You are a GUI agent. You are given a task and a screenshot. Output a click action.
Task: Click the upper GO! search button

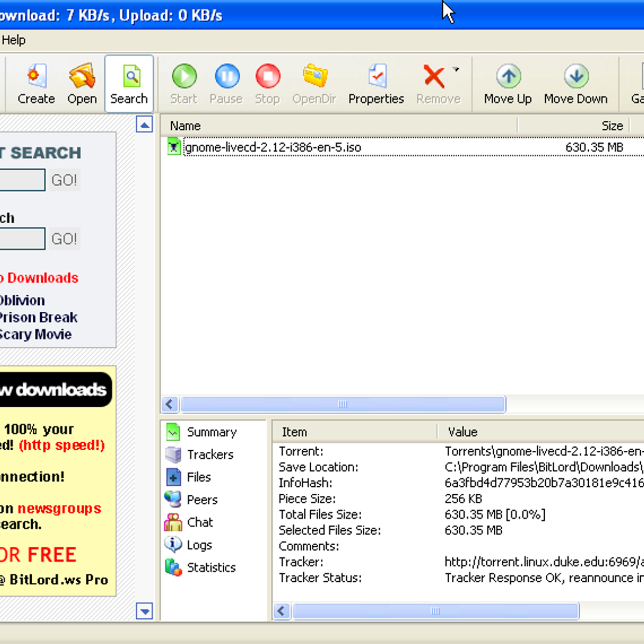(x=64, y=180)
